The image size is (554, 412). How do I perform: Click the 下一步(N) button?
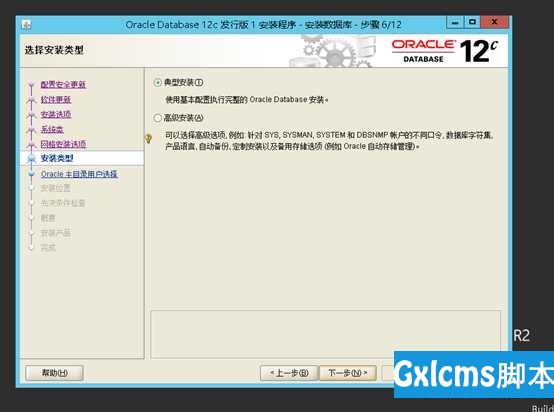point(348,373)
